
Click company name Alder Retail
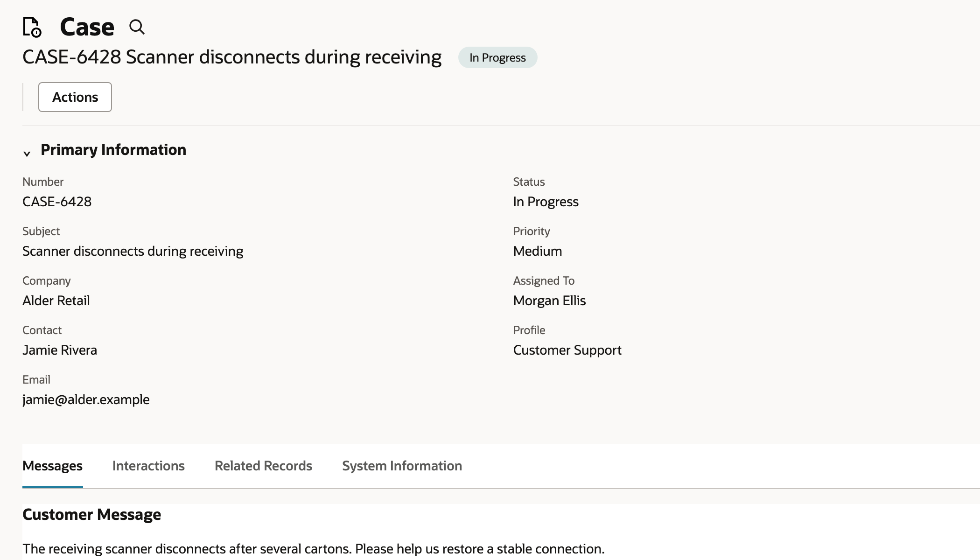(x=56, y=301)
